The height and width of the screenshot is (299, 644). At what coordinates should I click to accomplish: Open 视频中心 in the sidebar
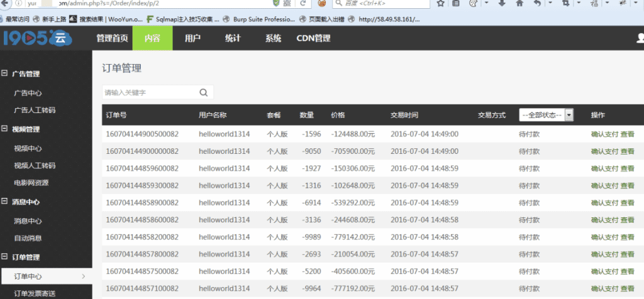tap(28, 148)
